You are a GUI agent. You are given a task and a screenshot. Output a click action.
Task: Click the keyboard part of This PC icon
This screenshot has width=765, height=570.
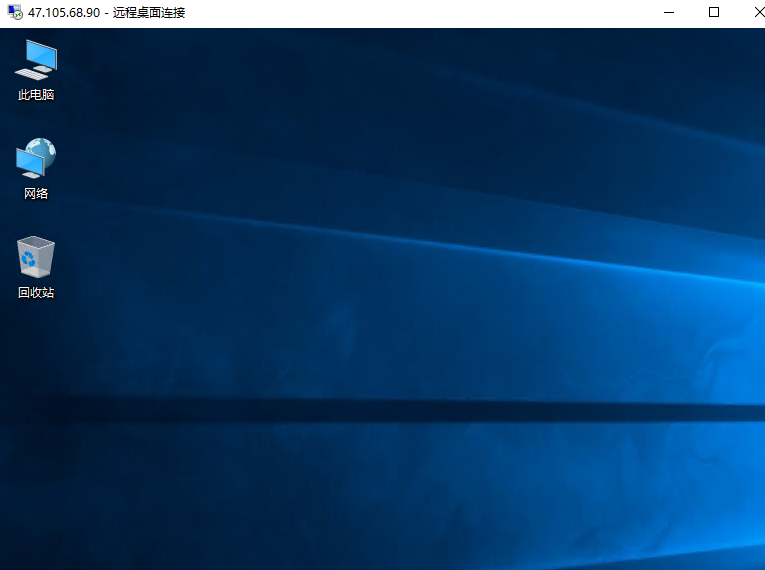(x=28, y=75)
